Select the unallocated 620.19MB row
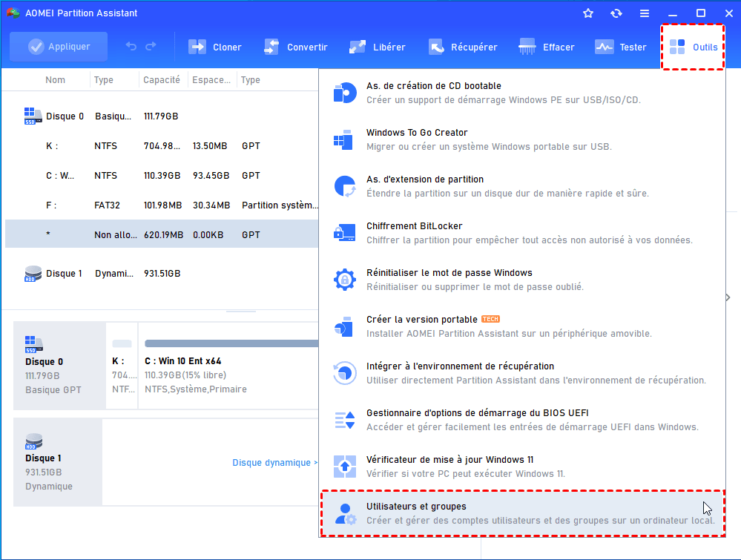Image resolution: width=741 pixels, height=560 pixels. (x=162, y=234)
